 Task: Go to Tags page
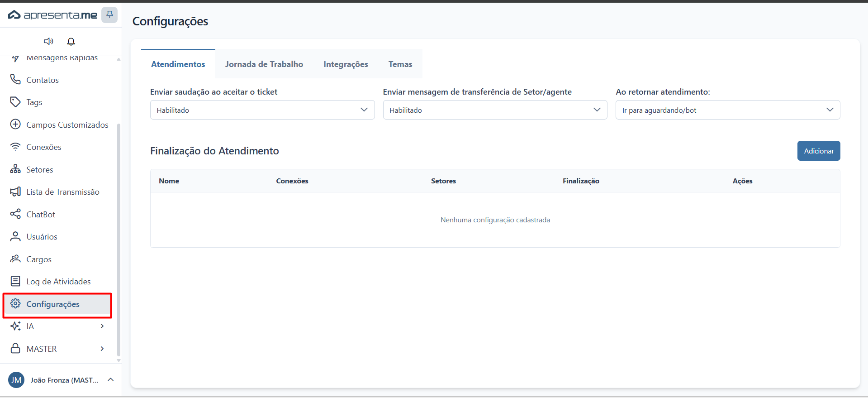pos(34,102)
